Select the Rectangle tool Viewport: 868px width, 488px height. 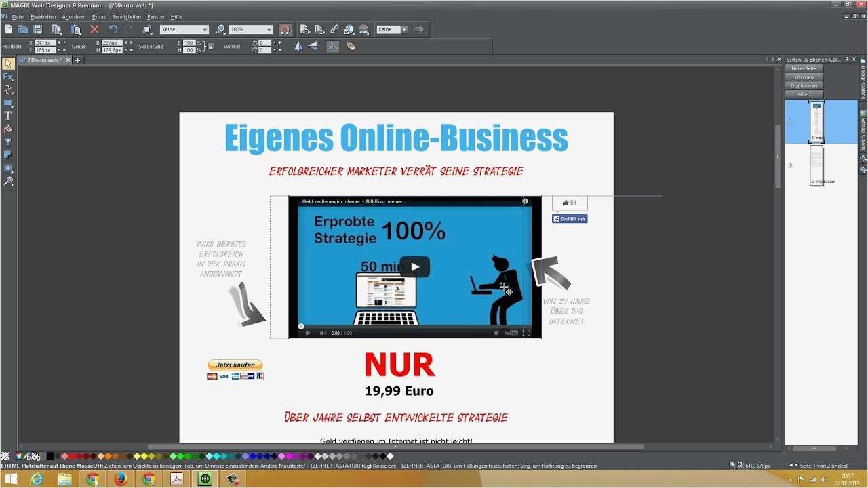point(8,103)
